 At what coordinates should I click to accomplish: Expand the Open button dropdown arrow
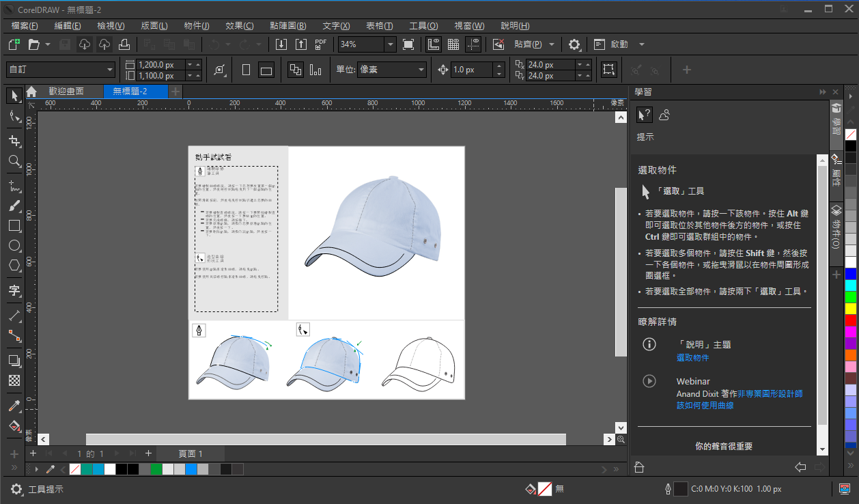[x=48, y=44]
